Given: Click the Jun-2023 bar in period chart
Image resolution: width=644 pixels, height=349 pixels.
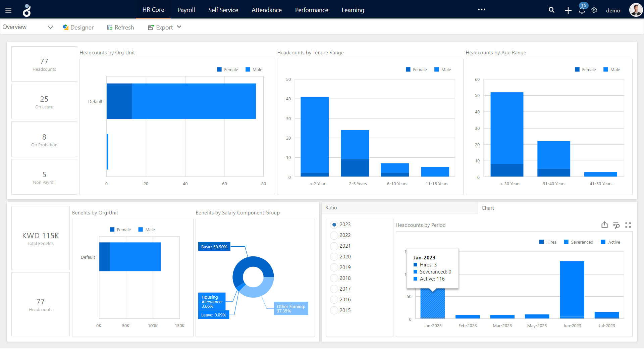Looking at the screenshot, I should 572,289.
